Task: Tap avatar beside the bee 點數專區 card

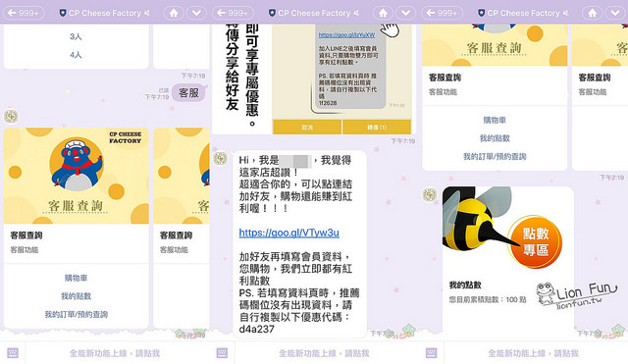Action: coord(430,194)
